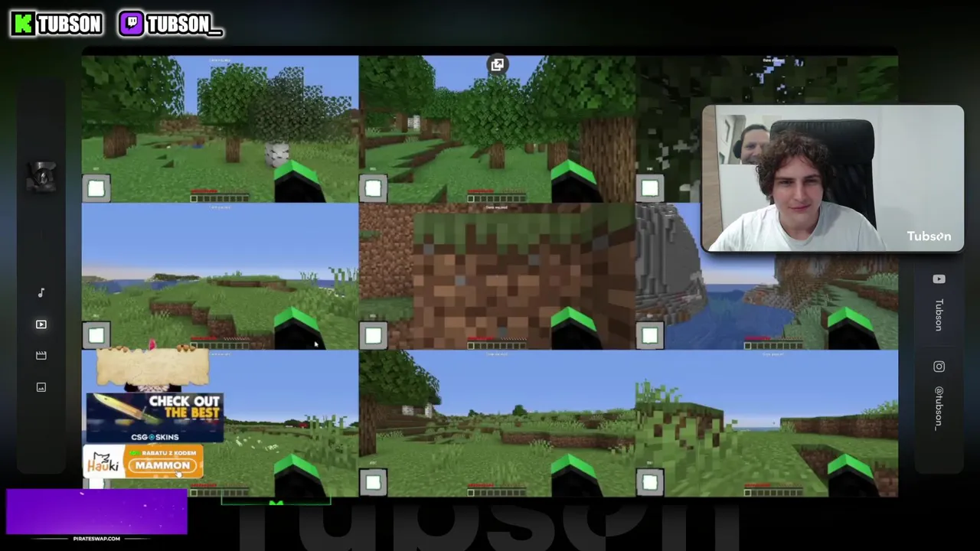The image size is (980, 551).
Task: Click the TUBSON_ Twitch channel name
Action: pyautogui.click(x=184, y=24)
